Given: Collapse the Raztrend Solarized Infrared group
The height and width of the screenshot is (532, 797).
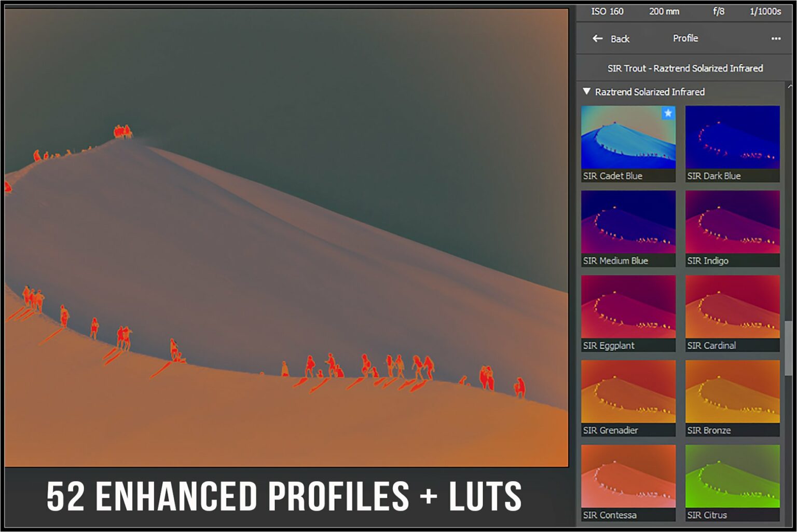Looking at the screenshot, I should pyautogui.click(x=587, y=92).
